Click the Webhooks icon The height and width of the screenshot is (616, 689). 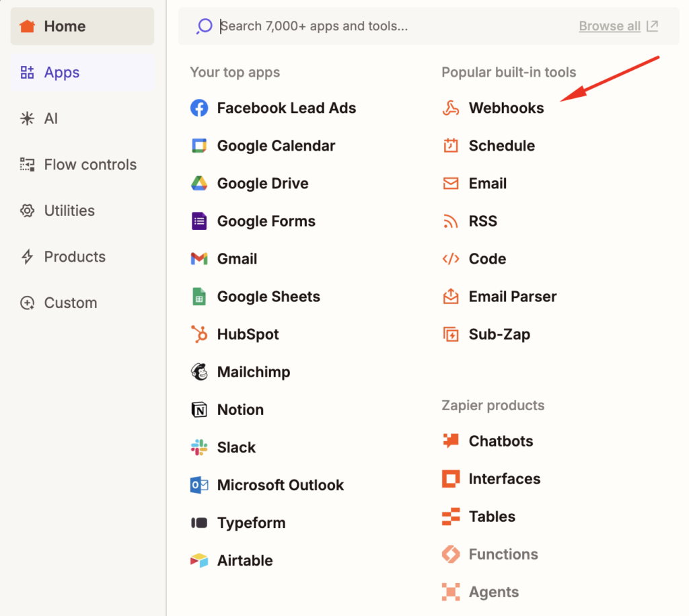[450, 108]
